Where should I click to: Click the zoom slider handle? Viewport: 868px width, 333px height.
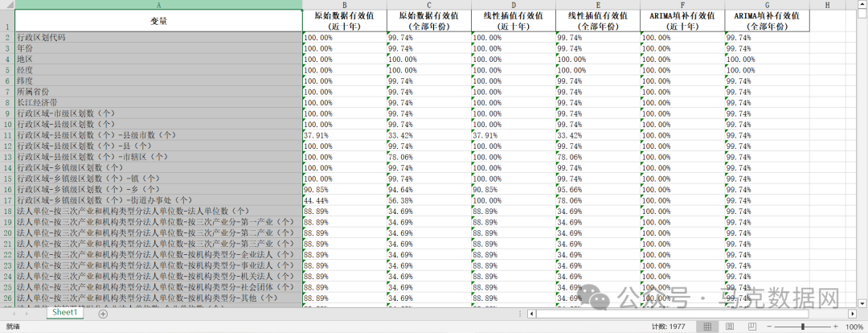point(803,327)
